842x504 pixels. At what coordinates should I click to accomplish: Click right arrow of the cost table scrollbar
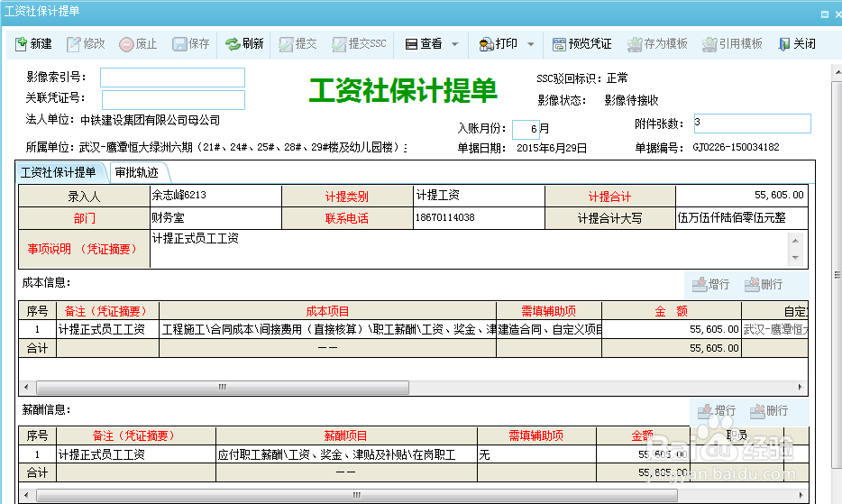tap(801, 387)
